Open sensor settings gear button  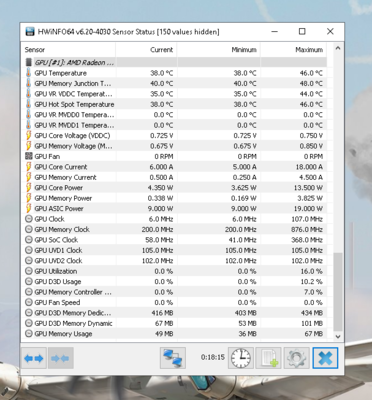(x=297, y=358)
